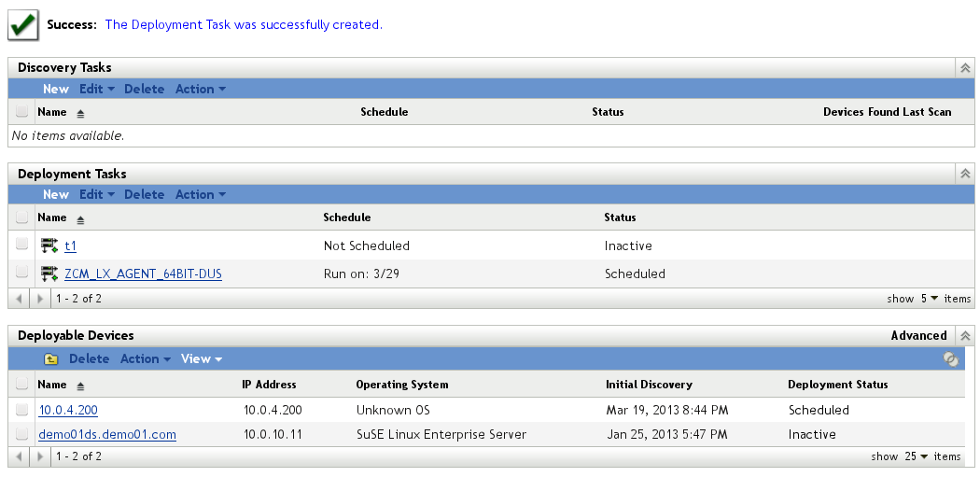Open the Deployable Devices show 25 dropdown
This screenshot has width=980, height=477.
(917, 456)
